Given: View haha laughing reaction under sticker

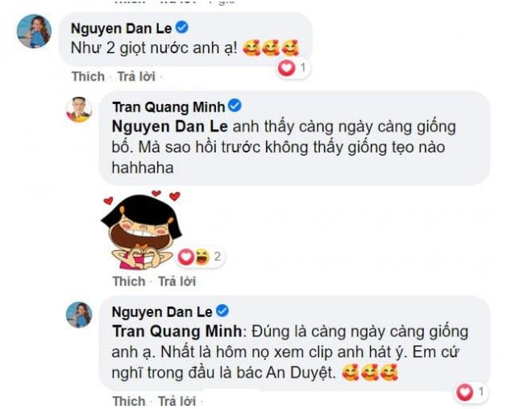Looking at the screenshot, I should 202,257.
